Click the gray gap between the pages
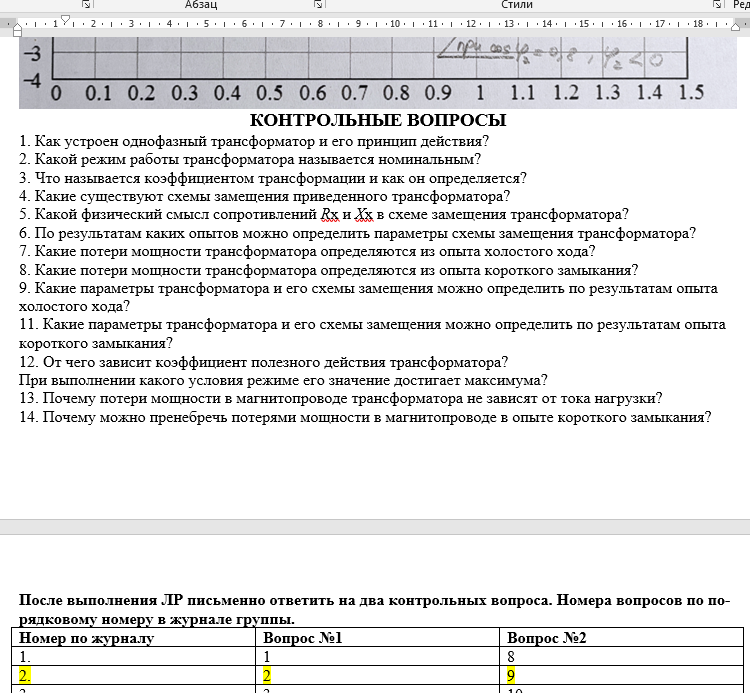This screenshot has width=750, height=693. tap(375, 526)
